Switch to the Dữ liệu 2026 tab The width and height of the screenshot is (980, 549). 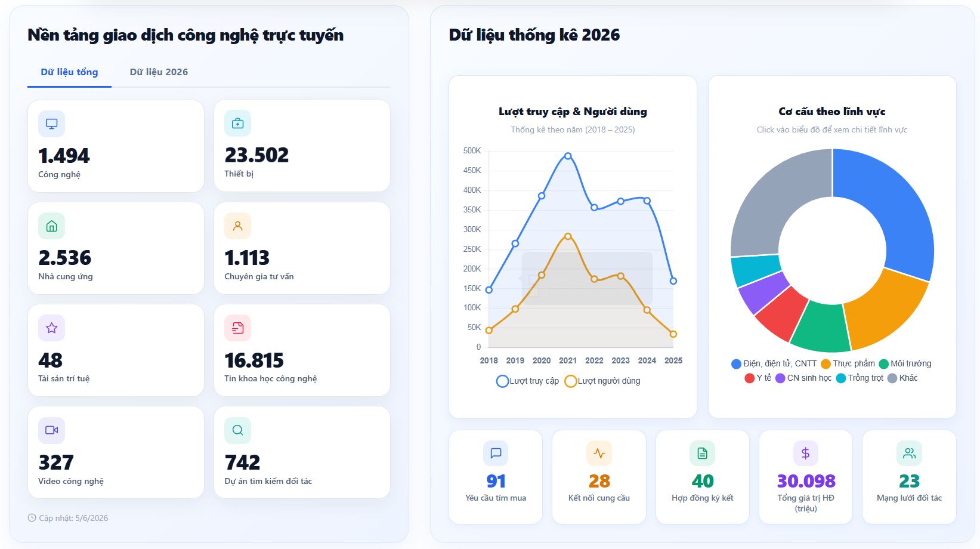(x=159, y=72)
